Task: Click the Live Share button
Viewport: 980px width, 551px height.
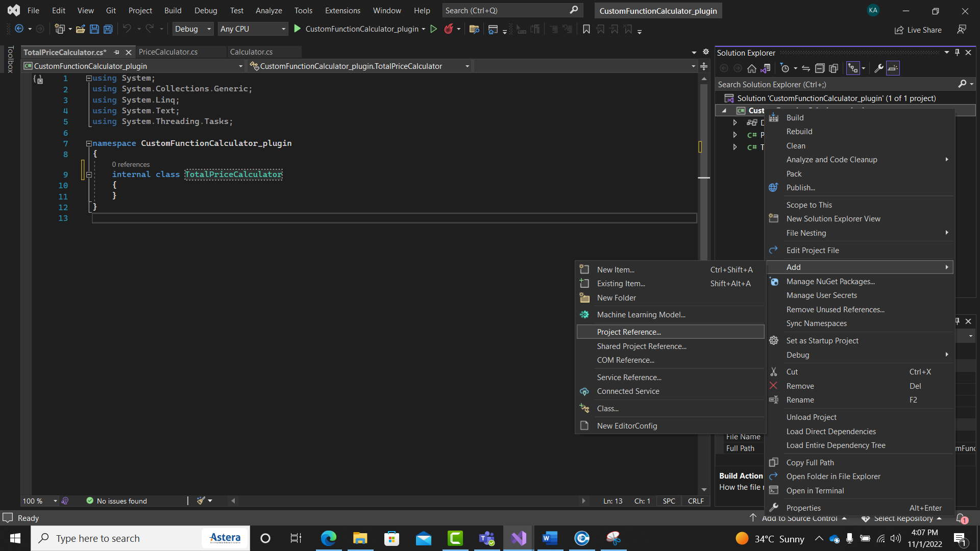Action: tap(918, 30)
